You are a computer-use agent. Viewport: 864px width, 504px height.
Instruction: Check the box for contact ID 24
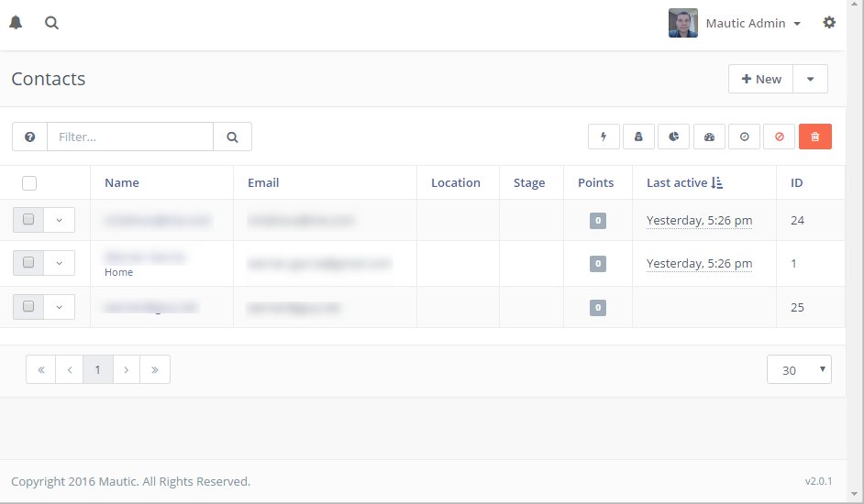(x=28, y=220)
